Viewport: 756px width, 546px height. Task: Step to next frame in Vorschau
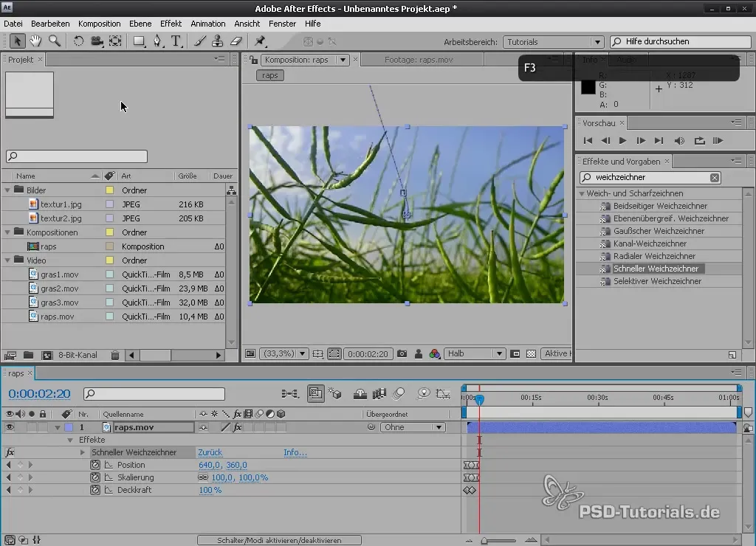tap(641, 141)
